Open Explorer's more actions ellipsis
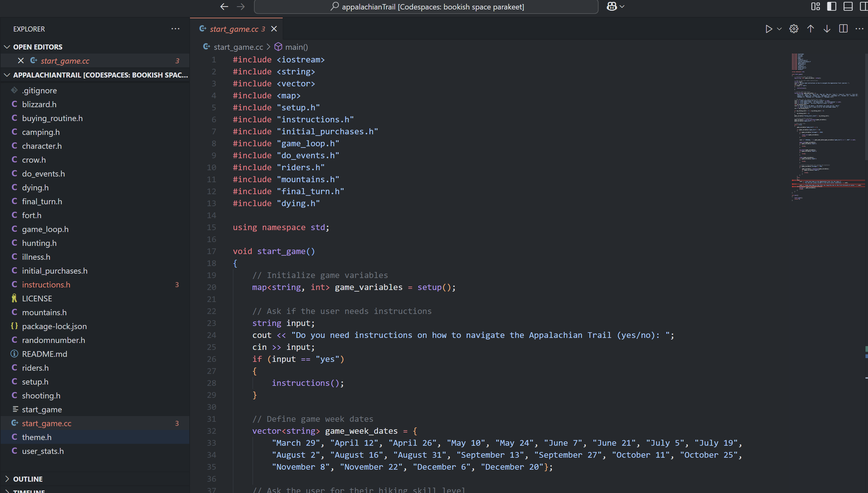This screenshot has width=868, height=493. 175,29
